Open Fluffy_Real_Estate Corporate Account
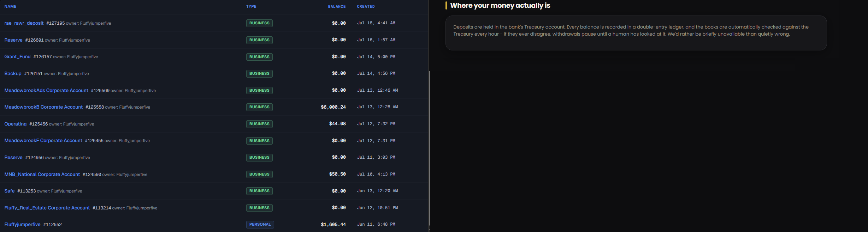Image resolution: width=868 pixels, height=232 pixels. point(47,208)
